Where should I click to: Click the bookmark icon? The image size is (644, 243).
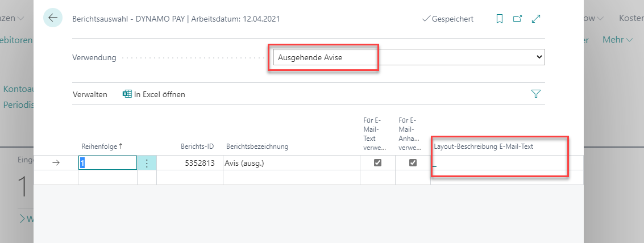click(x=500, y=19)
